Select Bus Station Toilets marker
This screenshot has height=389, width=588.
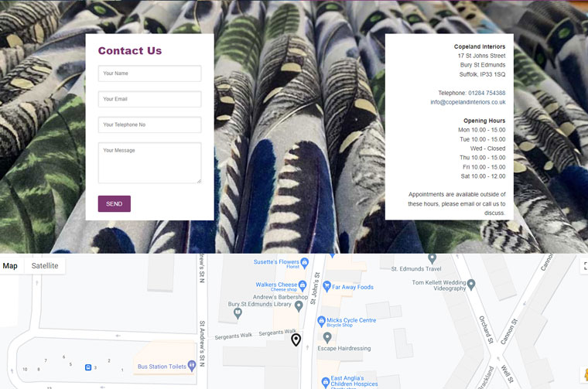192,365
